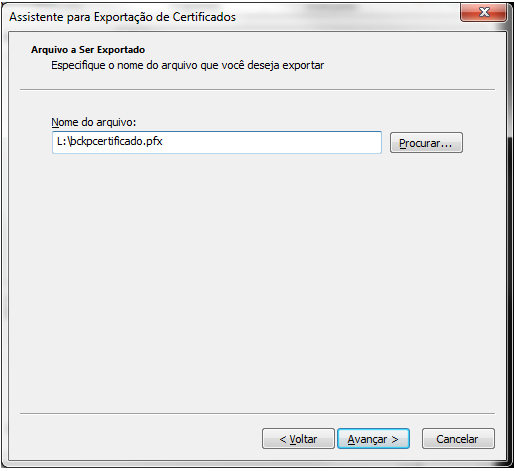Click the Assistente para Exportação de Certificados title
This screenshot has height=471, width=515.
click(x=122, y=17)
